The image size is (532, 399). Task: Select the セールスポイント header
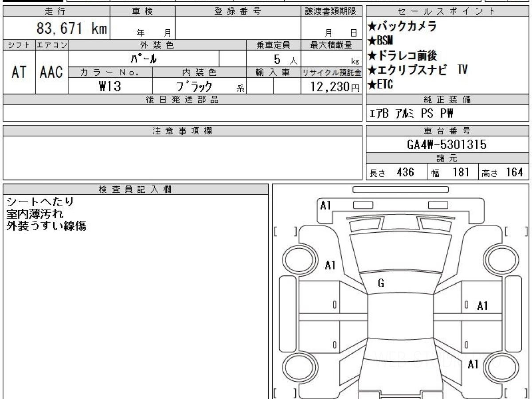coord(447,12)
